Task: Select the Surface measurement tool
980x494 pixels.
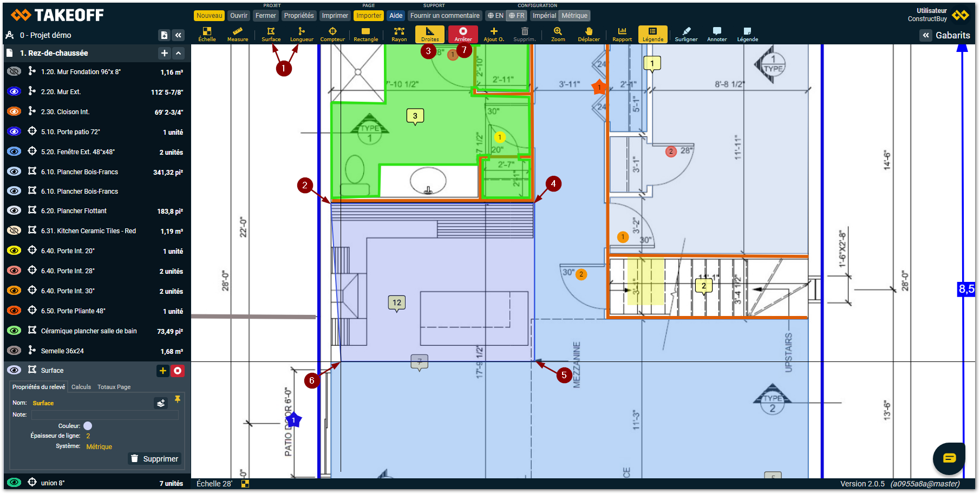Action: (x=271, y=34)
